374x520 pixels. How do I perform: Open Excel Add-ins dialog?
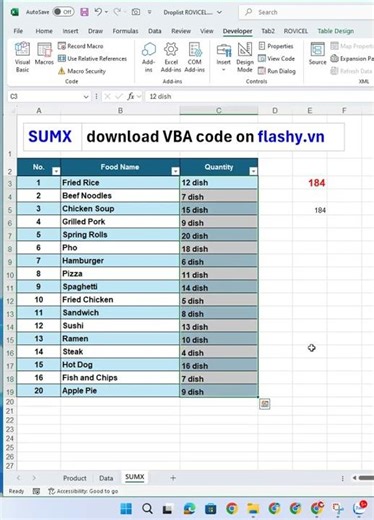(x=171, y=57)
